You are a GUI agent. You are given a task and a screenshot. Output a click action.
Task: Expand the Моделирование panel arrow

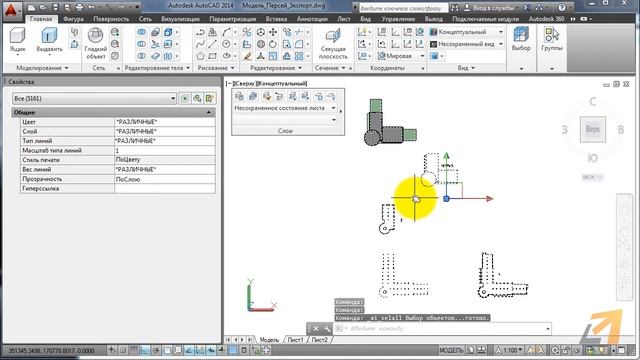[x=67, y=68]
